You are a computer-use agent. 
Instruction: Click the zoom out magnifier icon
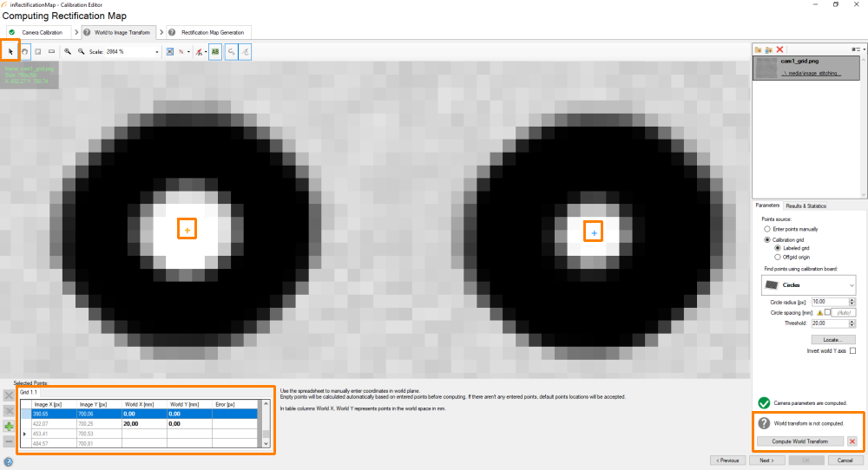tap(81, 51)
